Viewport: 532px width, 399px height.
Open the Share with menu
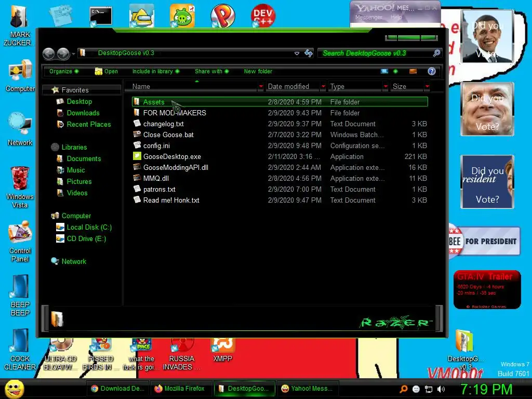pyautogui.click(x=212, y=71)
